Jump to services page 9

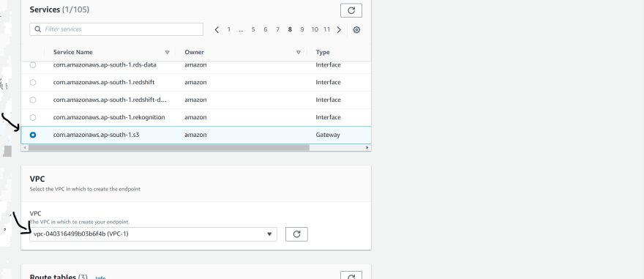click(302, 29)
